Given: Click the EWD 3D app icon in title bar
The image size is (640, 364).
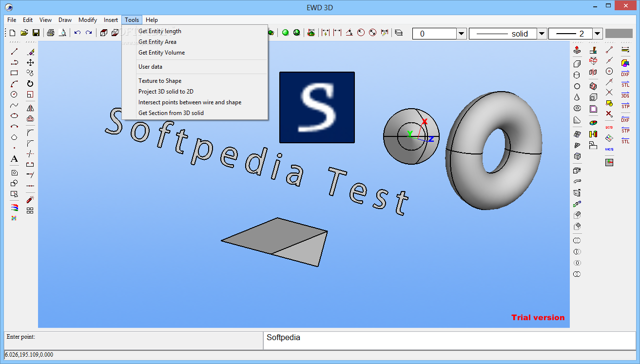Looking at the screenshot, I should coord(9,7).
